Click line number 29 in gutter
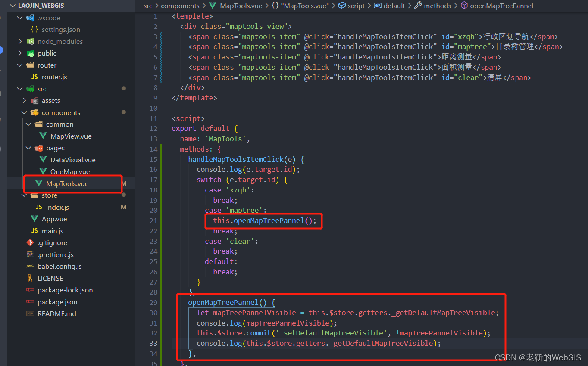Screen dimensions: 588x366 click(x=153, y=302)
